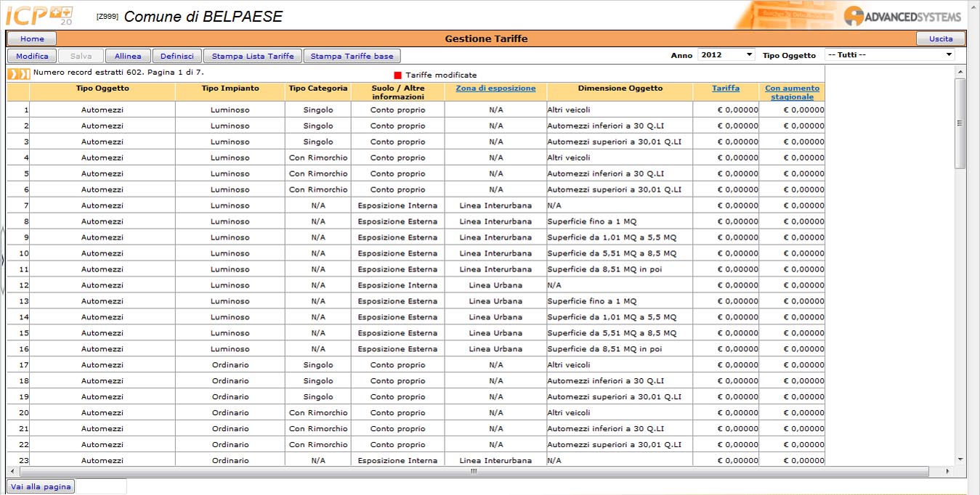Click 'Superficie da 8,51 MQ in poi' row 11
The image size is (980, 495).
(x=604, y=269)
